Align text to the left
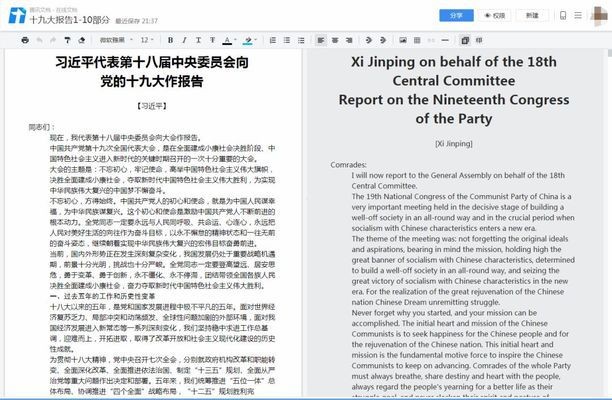The height and width of the screenshot is (400, 612). pos(321,40)
